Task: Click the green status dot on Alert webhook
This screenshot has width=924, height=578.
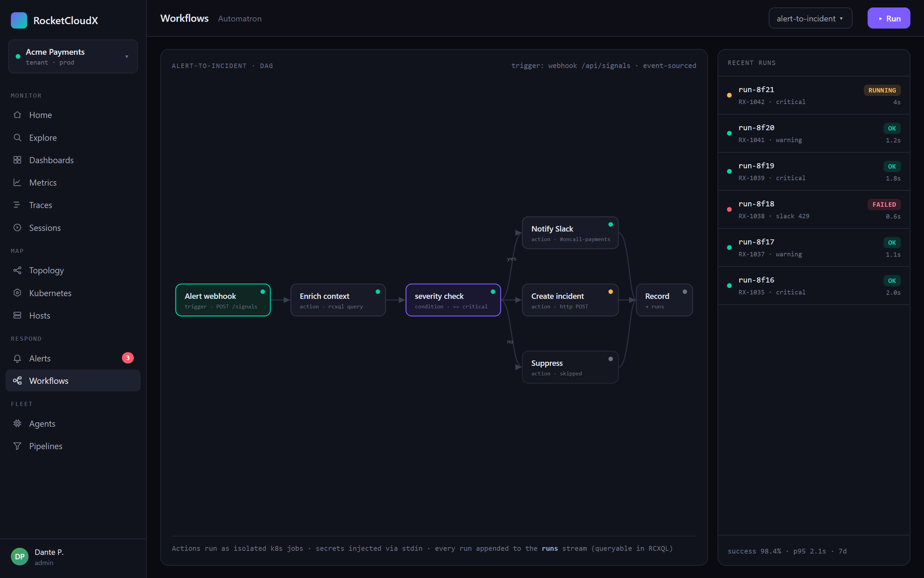Action: coord(263,292)
